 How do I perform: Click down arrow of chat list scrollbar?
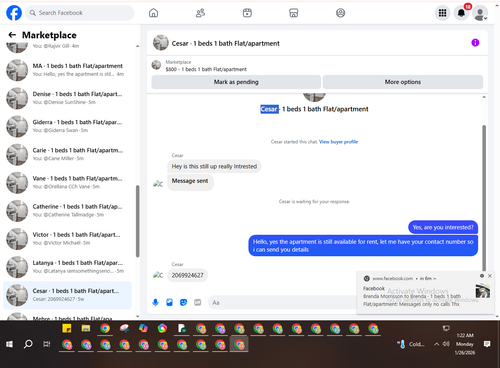(137, 316)
